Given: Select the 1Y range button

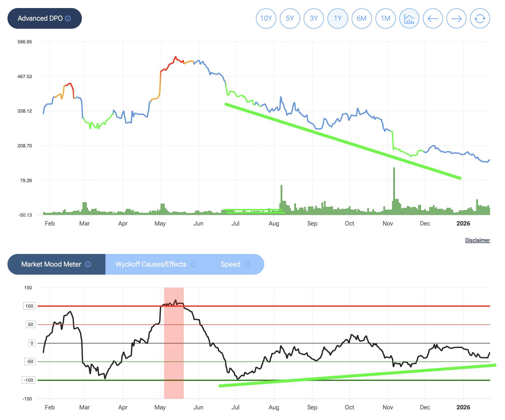Looking at the screenshot, I should coord(338,19).
